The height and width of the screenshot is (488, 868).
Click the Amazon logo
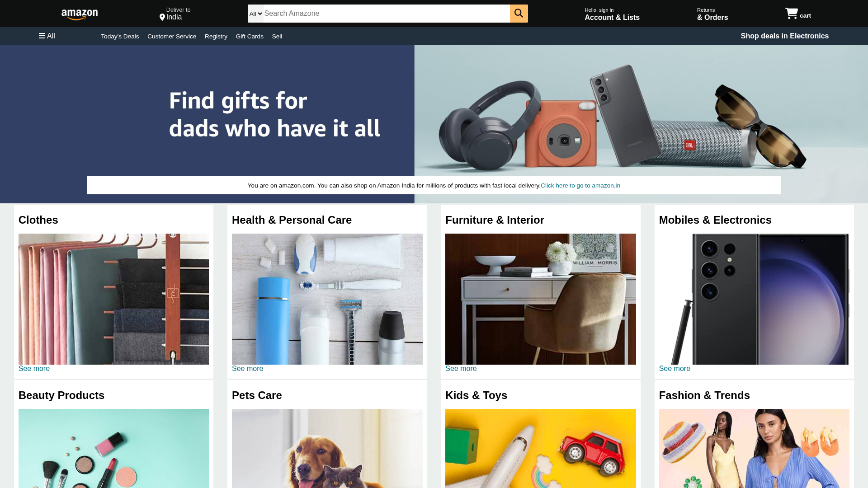pos(80,14)
